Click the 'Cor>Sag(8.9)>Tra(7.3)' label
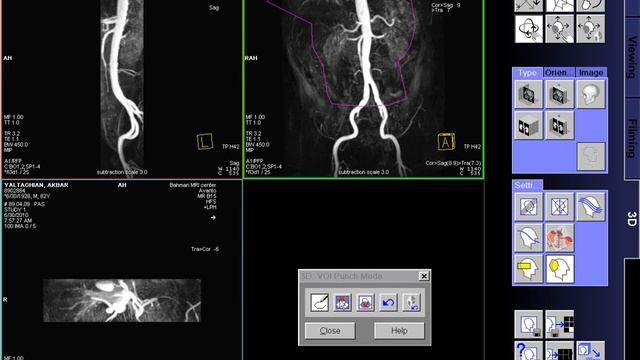Viewport: 640px width, 360px height. point(453,163)
